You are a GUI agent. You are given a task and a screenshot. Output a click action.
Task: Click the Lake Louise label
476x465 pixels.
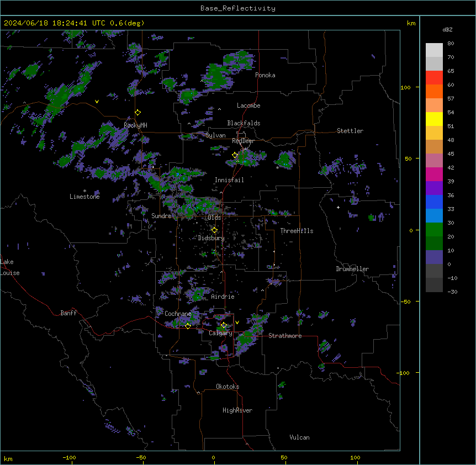pyautogui.click(x=10, y=267)
